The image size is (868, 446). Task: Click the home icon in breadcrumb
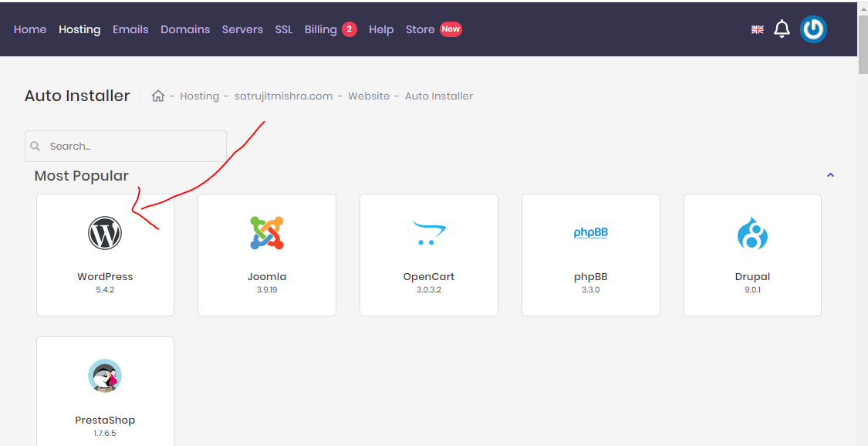click(x=158, y=96)
